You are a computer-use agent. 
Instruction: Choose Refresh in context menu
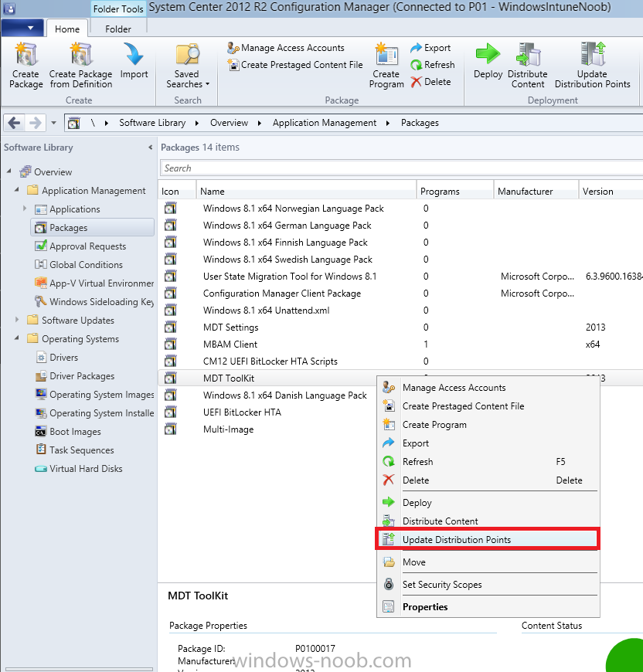[x=488, y=462]
